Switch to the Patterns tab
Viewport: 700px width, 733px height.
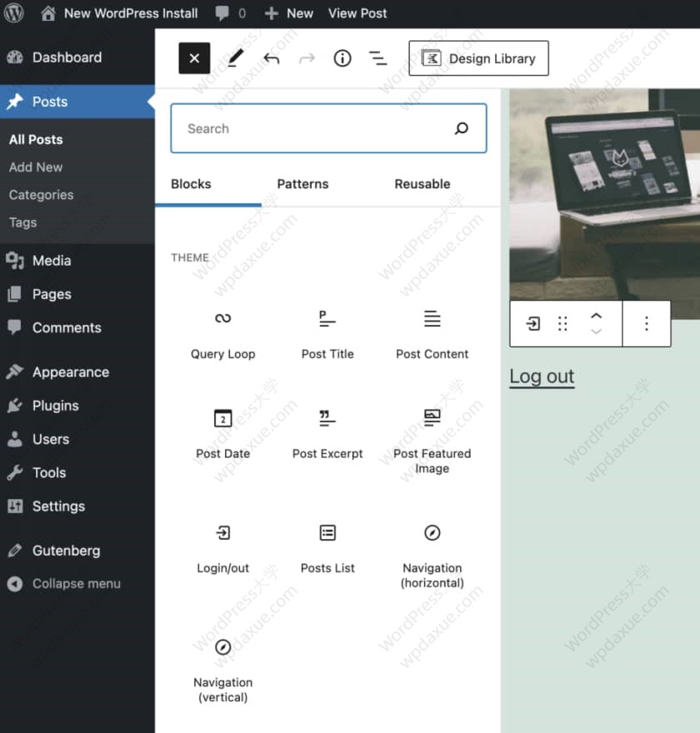(302, 184)
